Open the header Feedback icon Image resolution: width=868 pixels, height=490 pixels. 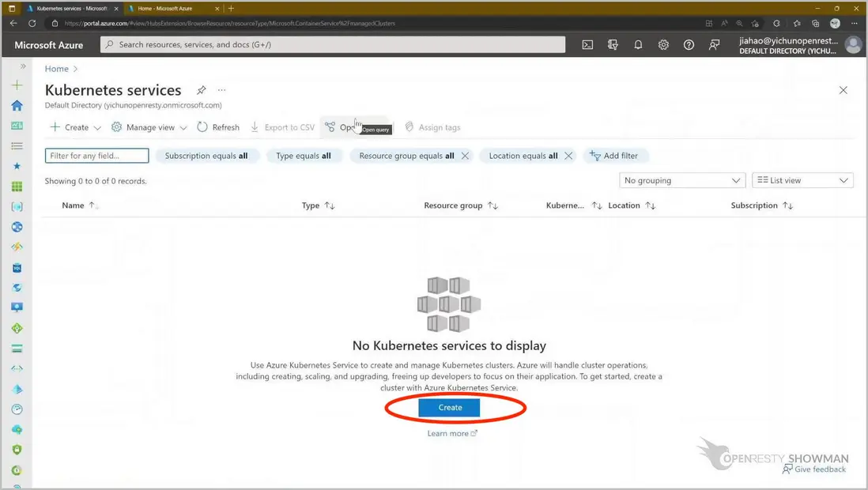tap(714, 45)
